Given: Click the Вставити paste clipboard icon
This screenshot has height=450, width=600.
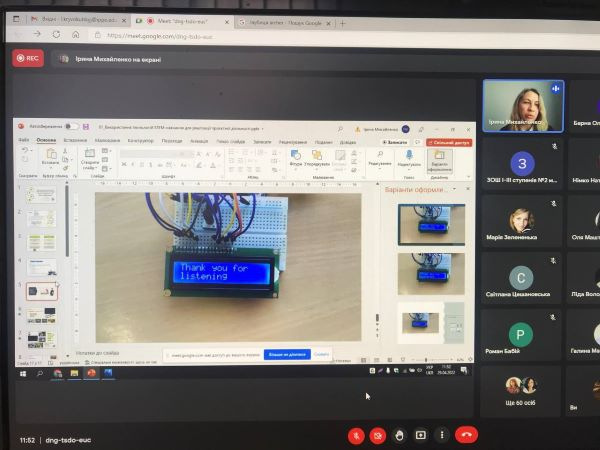Looking at the screenshot, I should coord(51,154).
